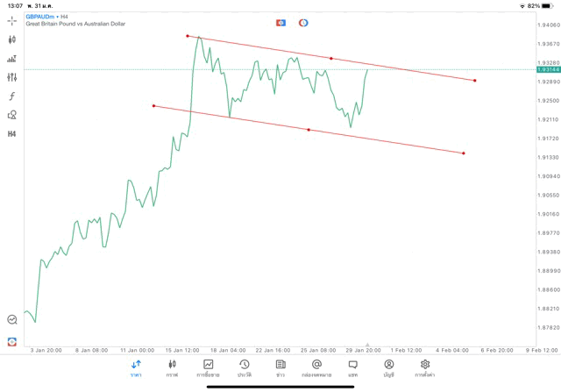Open the การตั้งค่า (settings) tab
The image size is (561, 392).
[425, 368]
